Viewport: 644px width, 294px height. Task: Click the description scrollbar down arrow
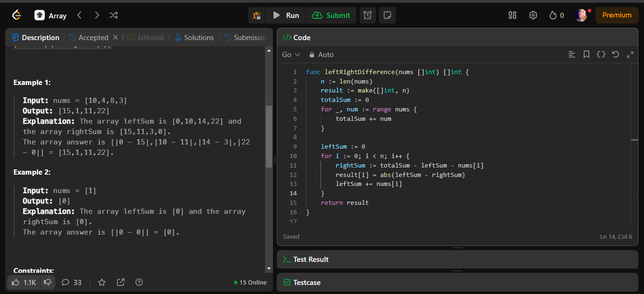click(269, 269)
